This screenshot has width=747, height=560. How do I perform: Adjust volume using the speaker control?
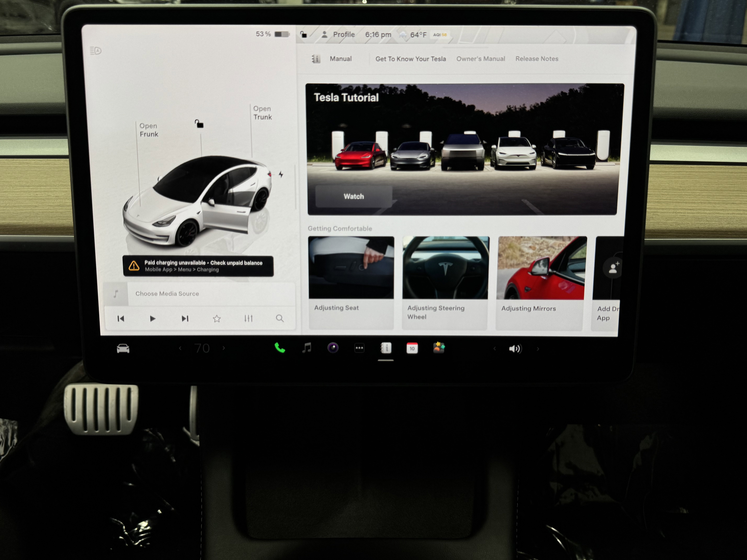[515, 348]
